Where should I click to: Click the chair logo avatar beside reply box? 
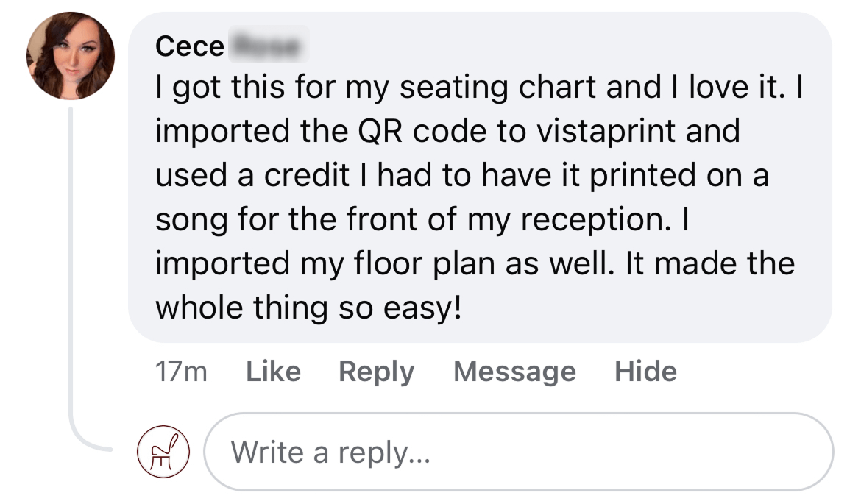164,450
